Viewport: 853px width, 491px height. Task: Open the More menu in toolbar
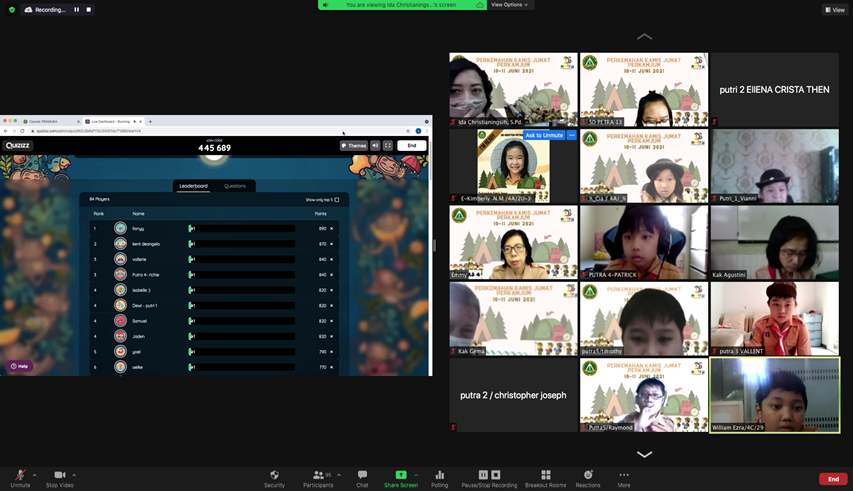click(x=624, y=476)
